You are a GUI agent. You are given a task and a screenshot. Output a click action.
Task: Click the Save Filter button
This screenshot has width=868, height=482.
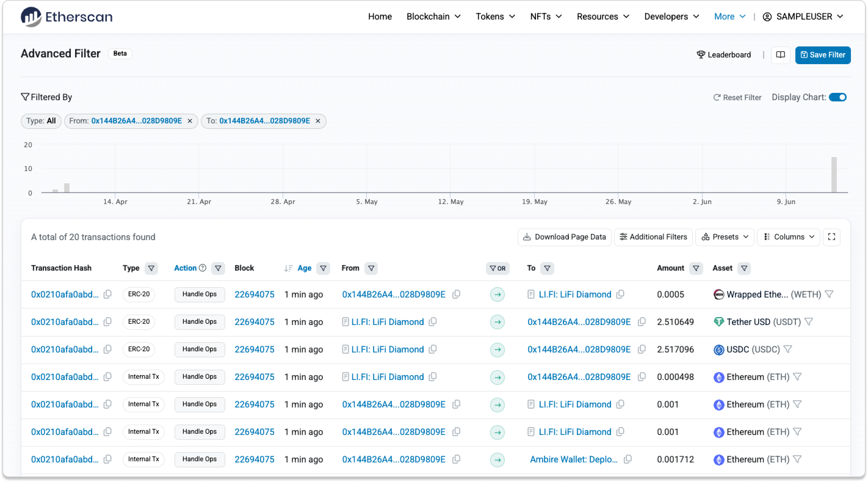823,55
